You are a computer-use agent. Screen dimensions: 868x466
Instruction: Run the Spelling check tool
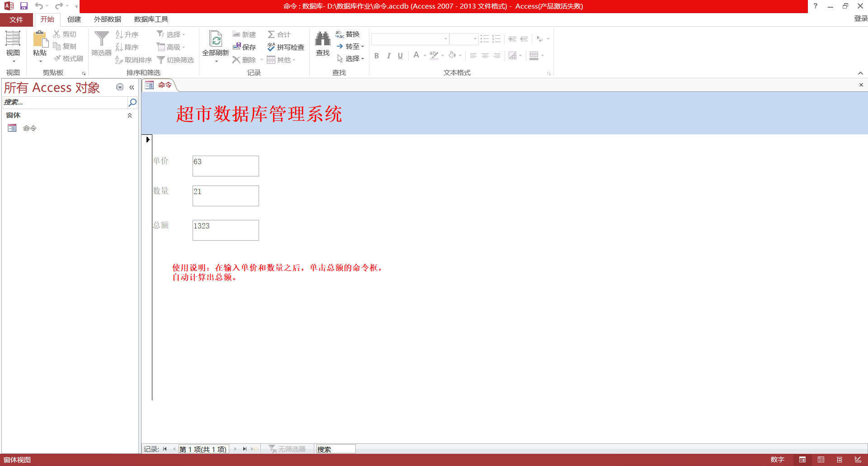[x=285, y=47]
